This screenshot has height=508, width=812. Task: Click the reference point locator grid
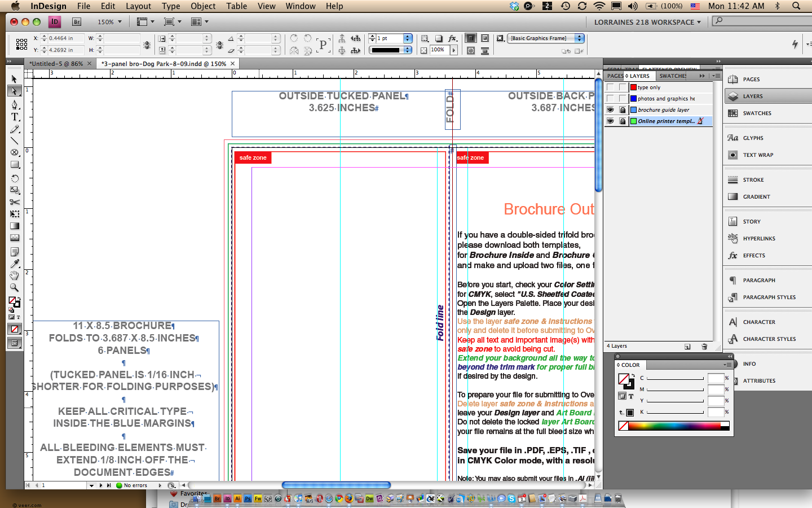[x=21, y=44]
